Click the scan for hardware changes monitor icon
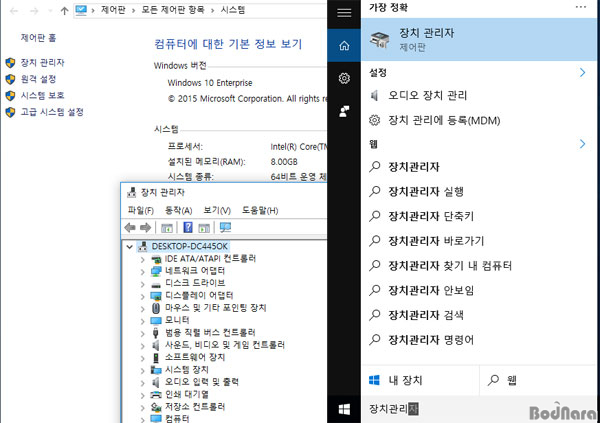The image size is (600, 423). pyautogui.click(x=225, y=228)
